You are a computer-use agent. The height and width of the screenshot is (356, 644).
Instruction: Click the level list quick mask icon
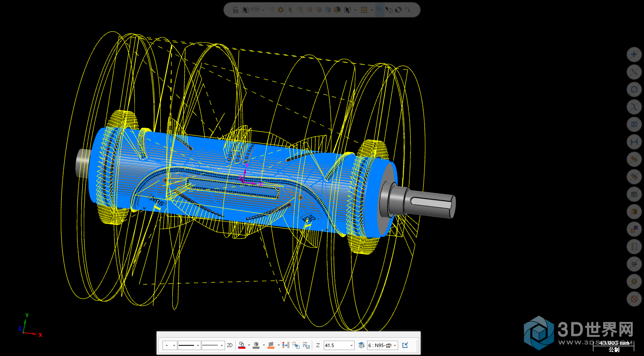[634, 247]
